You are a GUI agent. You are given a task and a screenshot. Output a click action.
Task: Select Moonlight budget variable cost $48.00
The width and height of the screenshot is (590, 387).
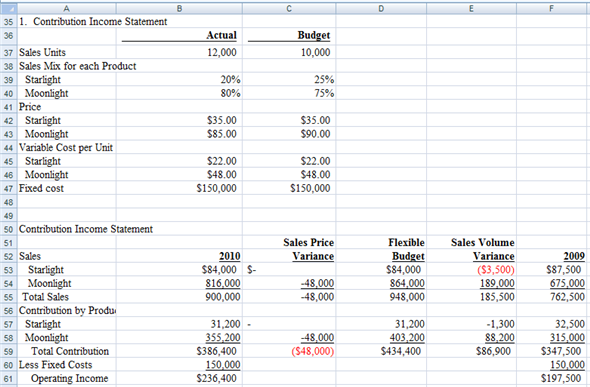(315, 175)
